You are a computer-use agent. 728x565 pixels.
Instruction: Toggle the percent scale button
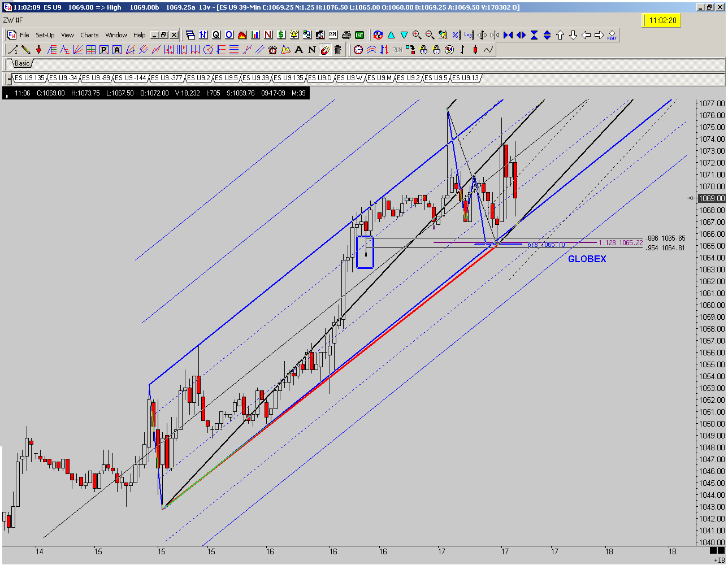coord(456,35)
